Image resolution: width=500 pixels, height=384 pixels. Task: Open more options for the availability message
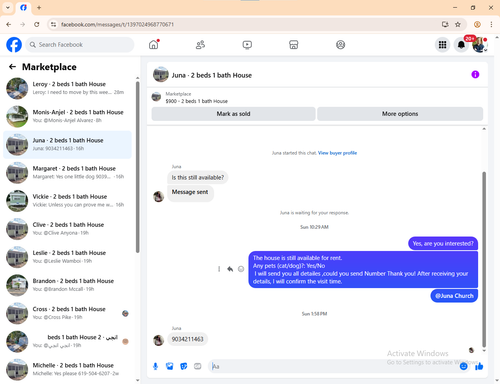[219, 269]
